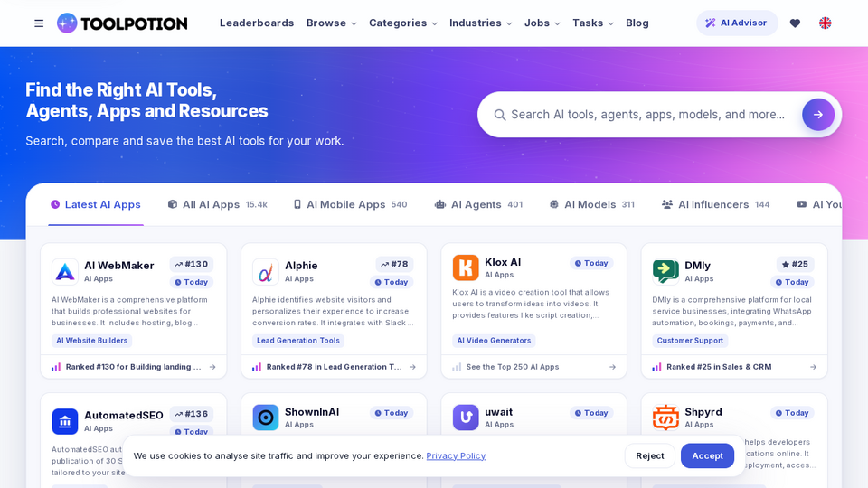The image size is (868, 488).
Task: Click 'See the Top 250 AI Apps' text
Action: tap(513, 367)
